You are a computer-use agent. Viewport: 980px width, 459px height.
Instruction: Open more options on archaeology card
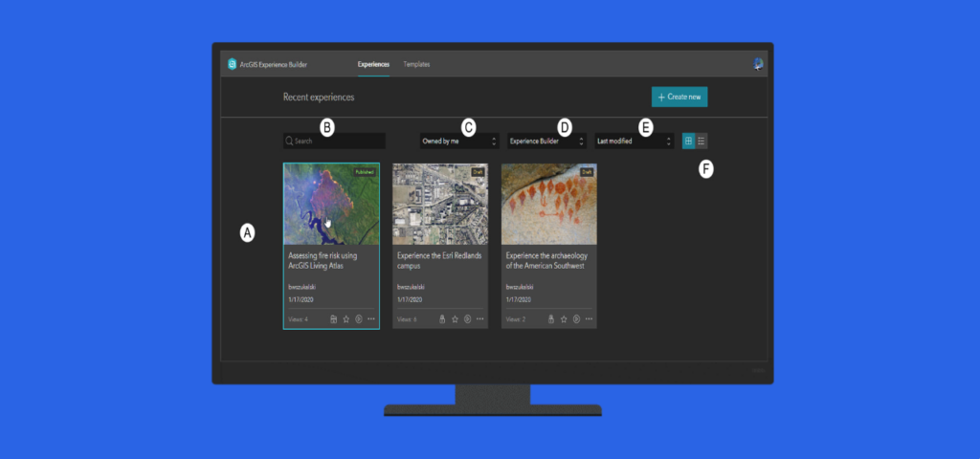coord(589,319)
